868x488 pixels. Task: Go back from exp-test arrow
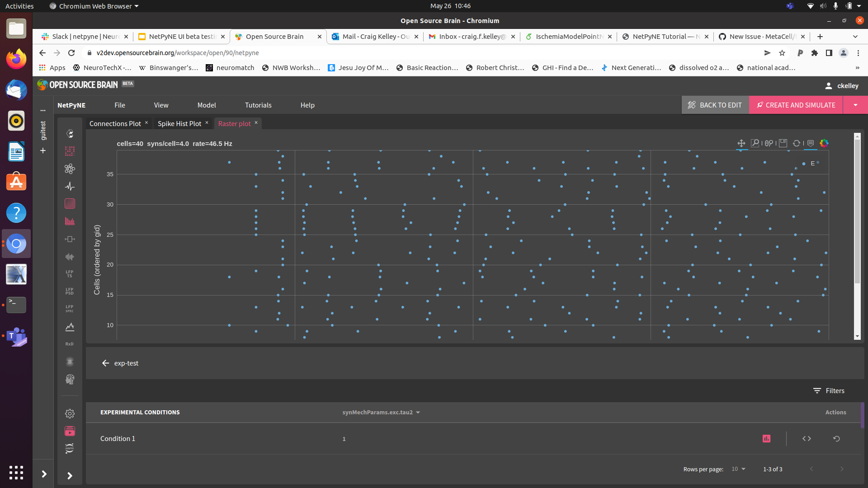click(105, 363)
